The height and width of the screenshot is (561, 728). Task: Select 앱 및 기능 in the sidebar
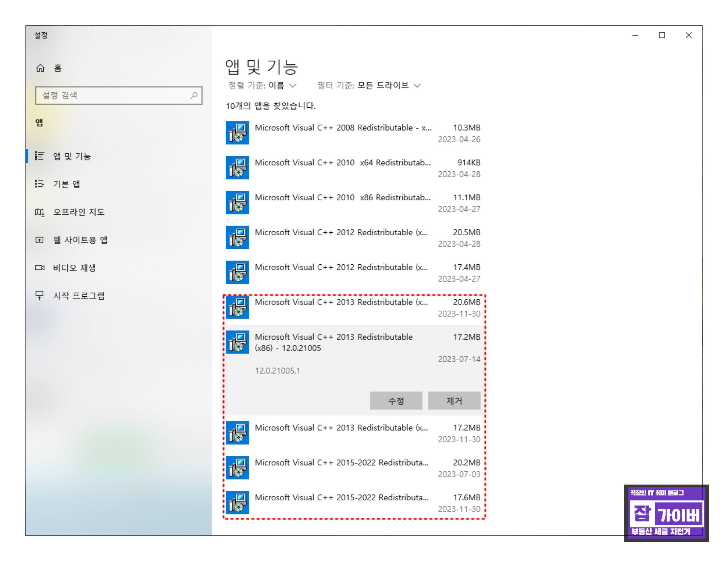pyautogui.click(x=72, y=156)
